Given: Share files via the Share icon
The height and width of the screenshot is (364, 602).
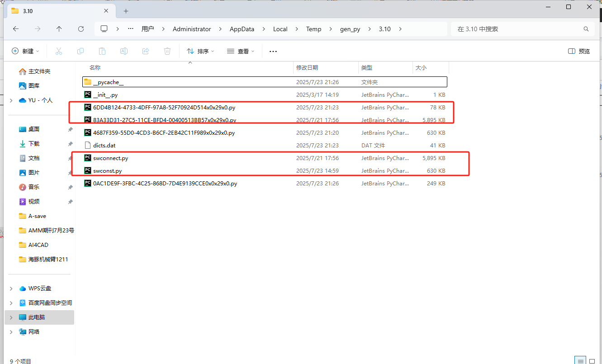Looking at the screenshot, I should (x=145, y=51).
